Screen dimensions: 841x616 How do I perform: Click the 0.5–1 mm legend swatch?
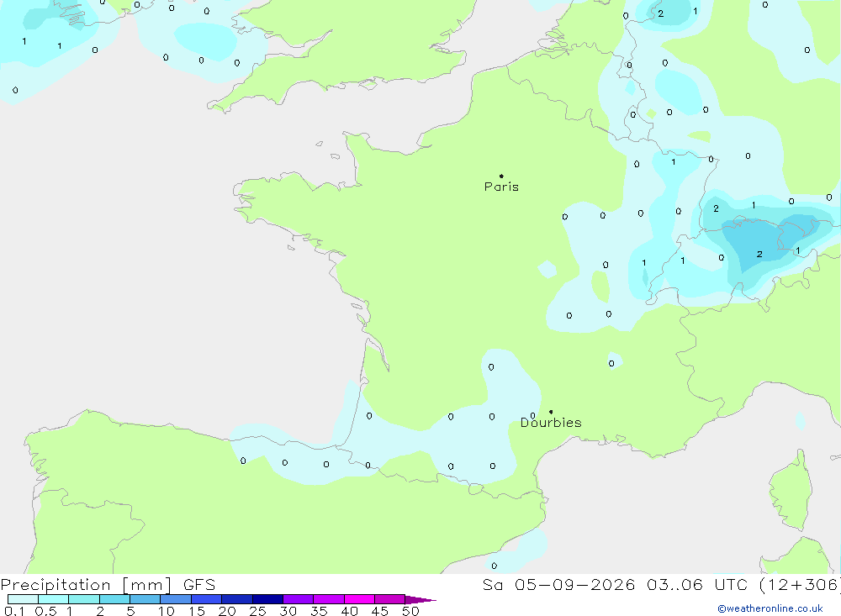pos(54,599)
